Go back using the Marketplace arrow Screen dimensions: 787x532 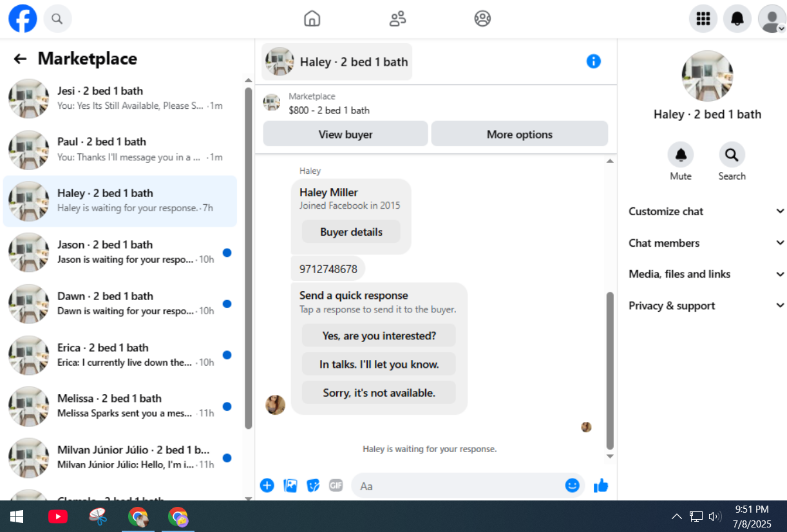pyautogui.click(x=20, y=59)
